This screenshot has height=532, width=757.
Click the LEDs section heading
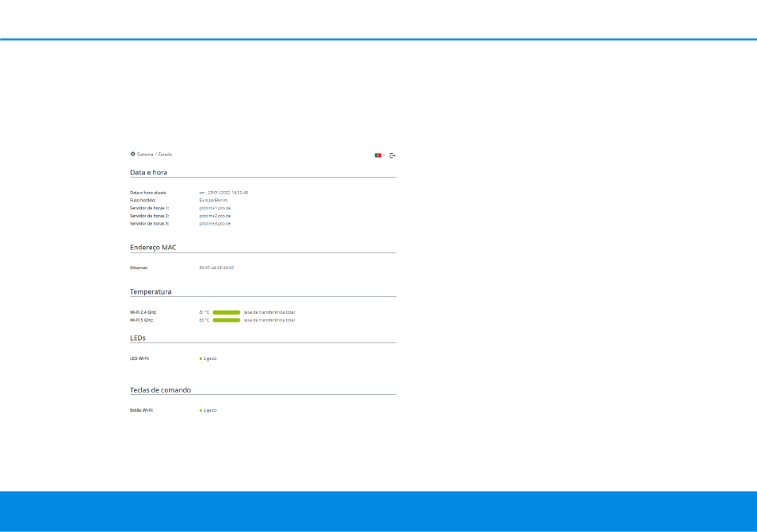point(138,338)
